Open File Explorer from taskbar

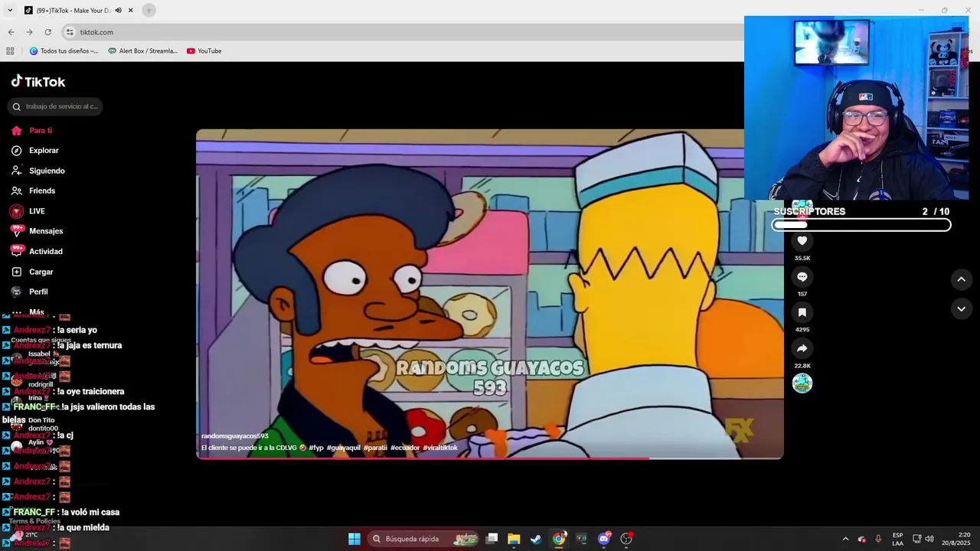514,539
